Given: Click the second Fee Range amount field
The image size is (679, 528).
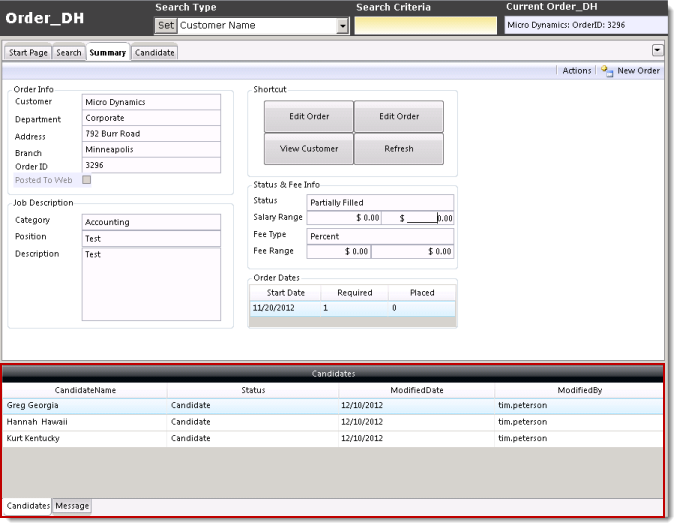Looking at the screenshot, I should pos(413,252).
